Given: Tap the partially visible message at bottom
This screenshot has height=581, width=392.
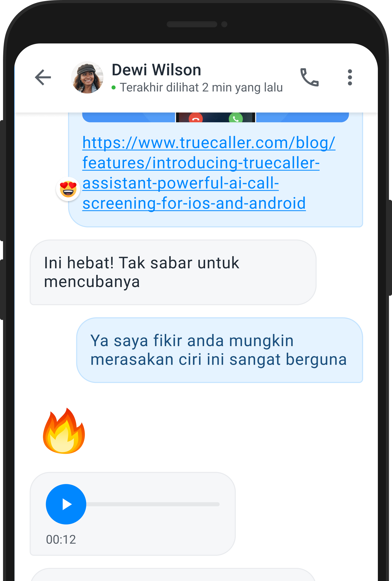Looking at the screenshot, I should click(173, 575).
